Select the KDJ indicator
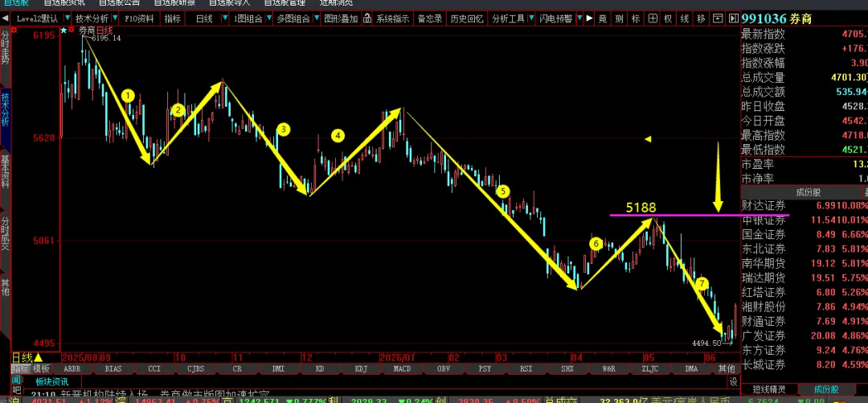Image resolution: width=868 pixels, height=403 pixels. (x=361, y=368)
